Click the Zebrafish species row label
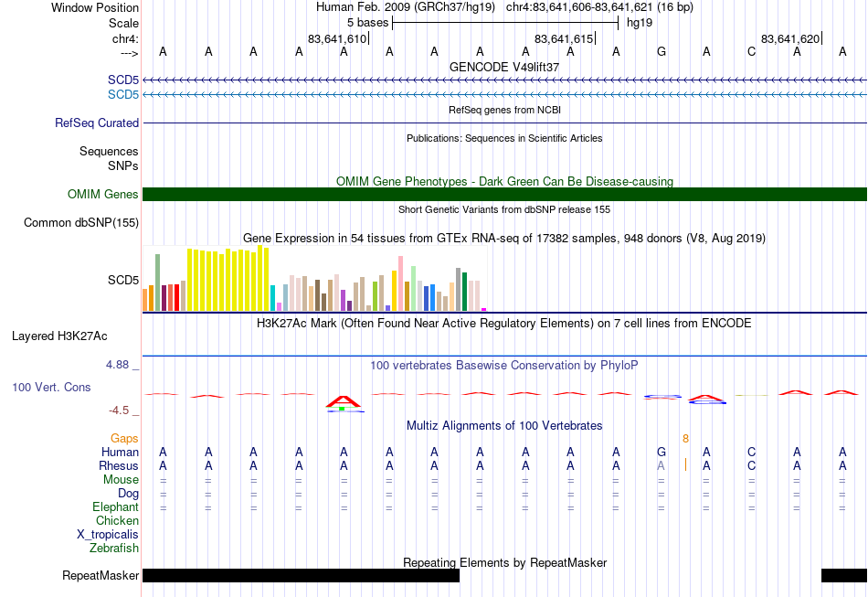Image resolution: width=868 pixels, height=597 pixels. [114, 549]
